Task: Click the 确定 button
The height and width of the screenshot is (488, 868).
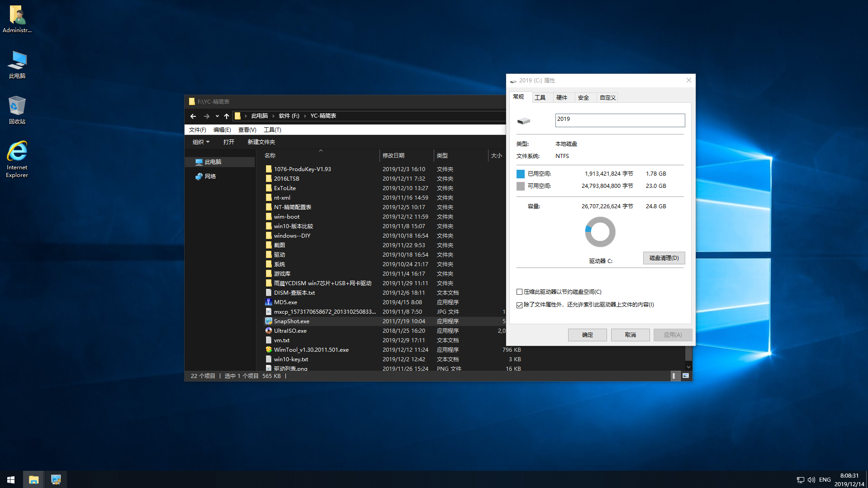Action: pyautogui.click(x=587, y=335)
